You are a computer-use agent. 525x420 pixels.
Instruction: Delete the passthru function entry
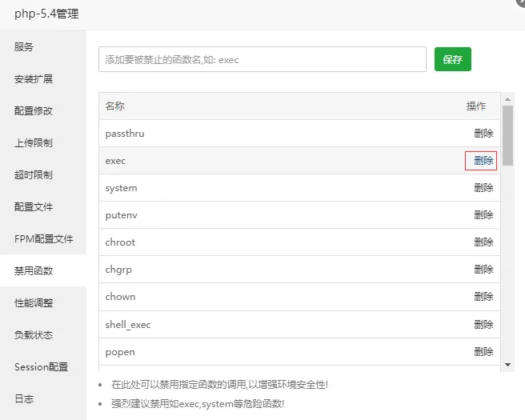(483, 133)
